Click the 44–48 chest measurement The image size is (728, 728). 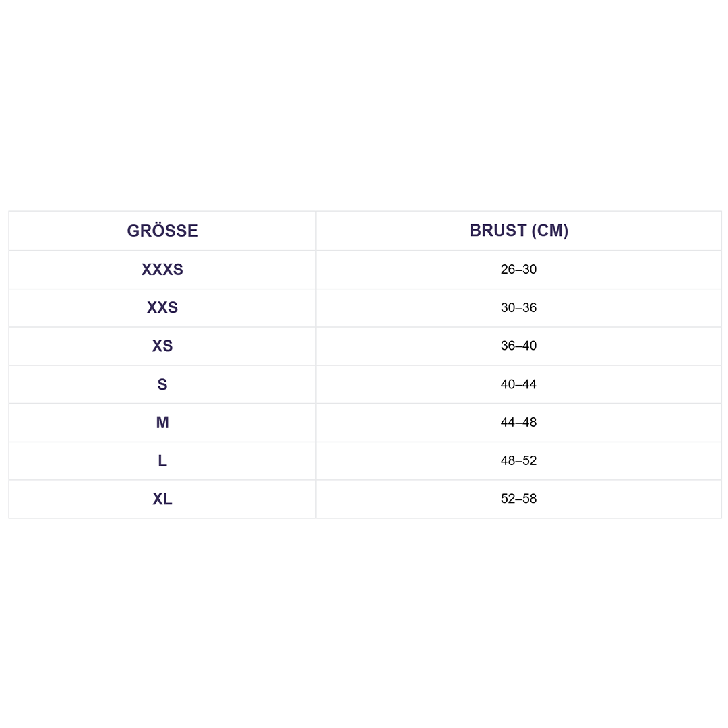click(x=518, y=423)
